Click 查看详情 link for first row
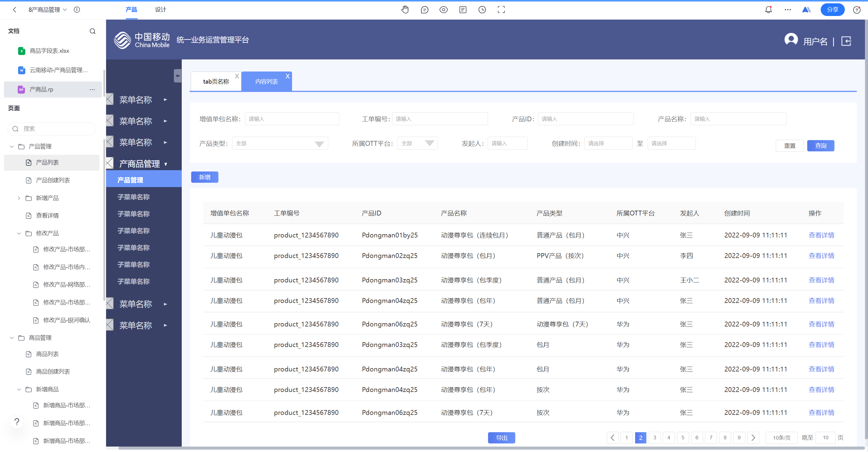This screenshot has height=452, width=868. coord(822,235)
